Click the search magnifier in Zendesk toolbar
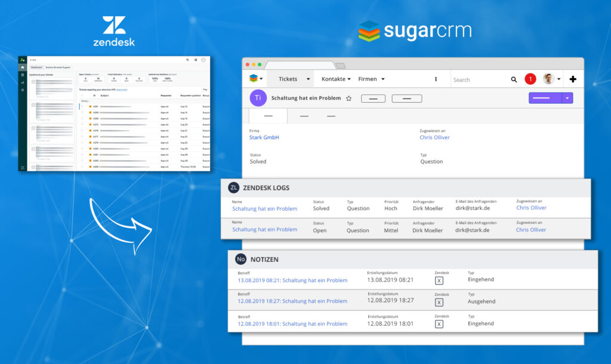Image resolution: width=611 pixels, height=364 pixels. tap(187, 60)
